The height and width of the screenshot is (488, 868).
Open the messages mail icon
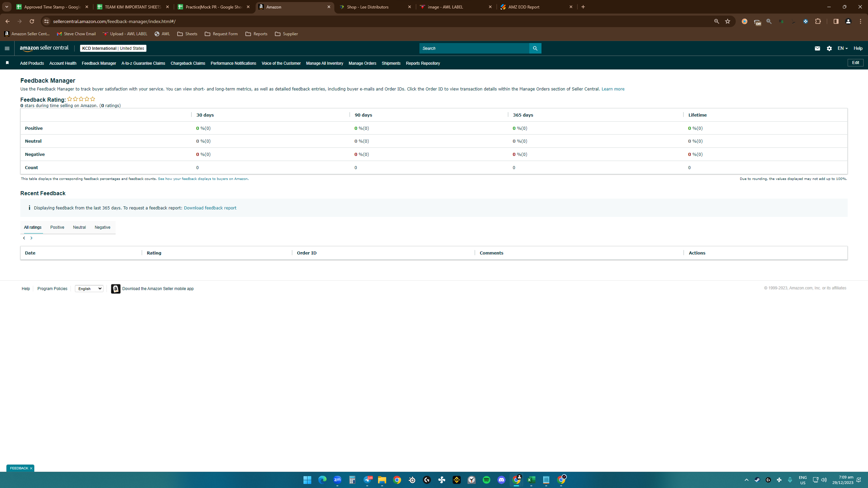coord(817,48)
